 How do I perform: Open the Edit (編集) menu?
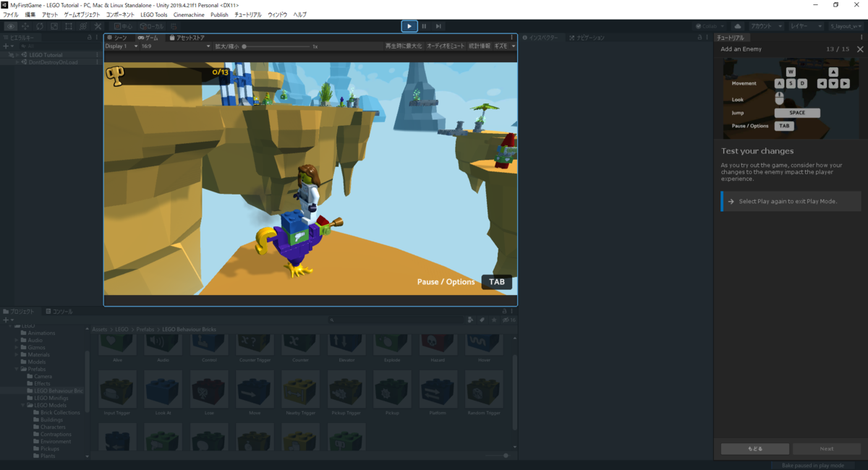click(x=30, y=14)
